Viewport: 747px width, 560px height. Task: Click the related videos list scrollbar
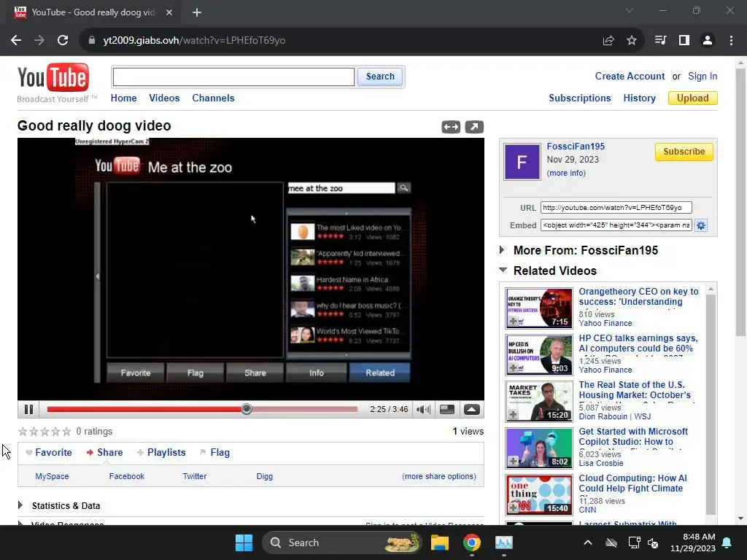coord(711,402)
